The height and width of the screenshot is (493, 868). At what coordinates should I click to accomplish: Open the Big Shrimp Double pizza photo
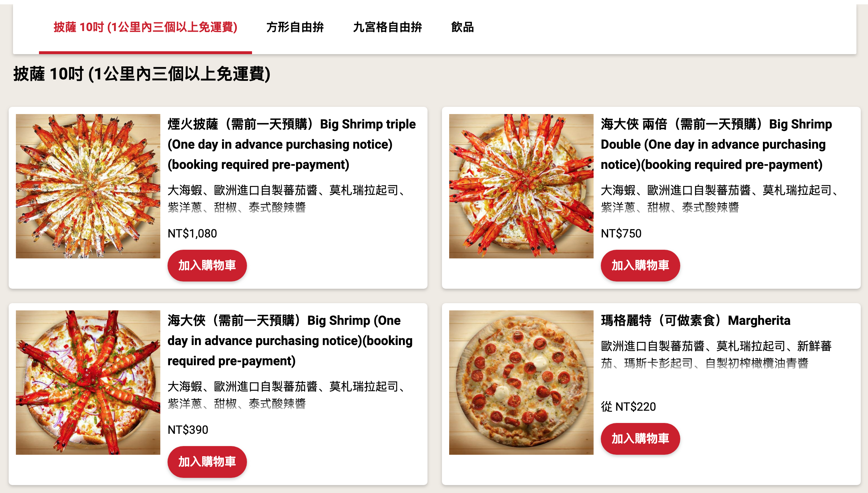pyautogui.click(x=521, y=186)
